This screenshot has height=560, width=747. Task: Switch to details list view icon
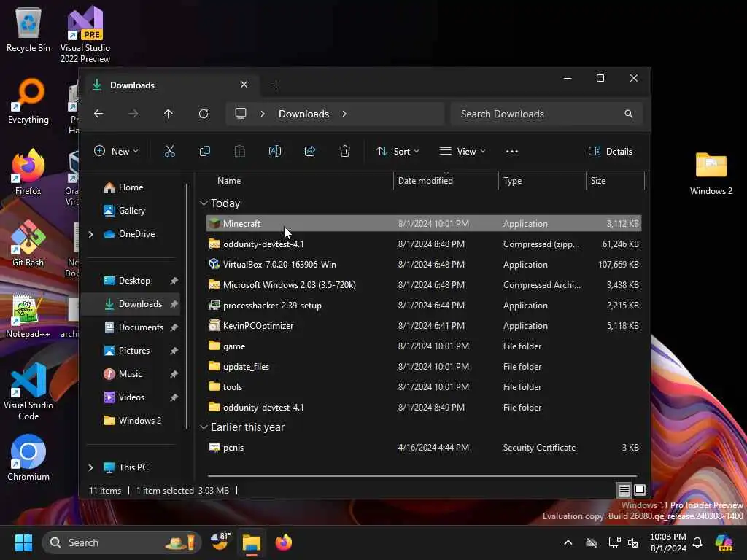[624, 490]
